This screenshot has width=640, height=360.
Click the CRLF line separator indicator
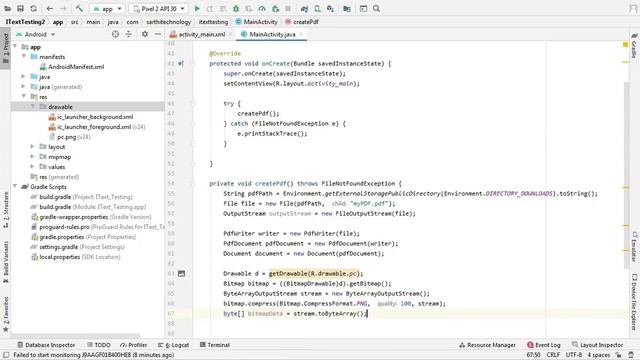point(553,355)
